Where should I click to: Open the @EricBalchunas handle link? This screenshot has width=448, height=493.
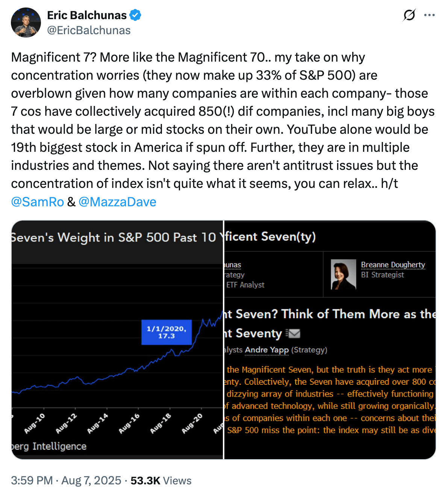point(89,30)
